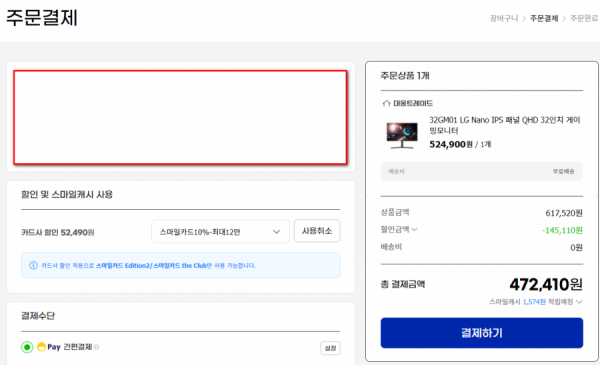The image size is (600, 365).
Task: Click the Smile Pay smiley logo icon
Action: tap(41, 347)
